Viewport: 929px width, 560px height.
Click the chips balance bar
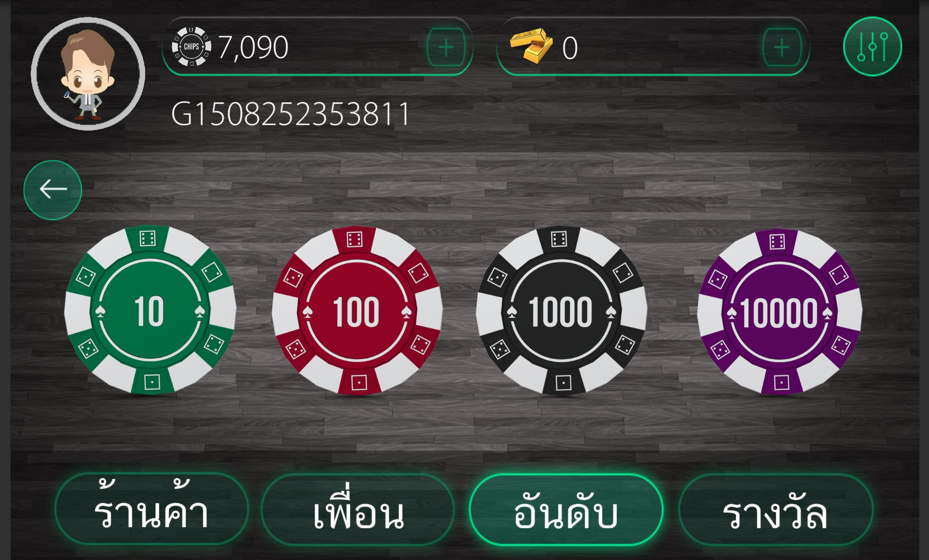[317, 46]
